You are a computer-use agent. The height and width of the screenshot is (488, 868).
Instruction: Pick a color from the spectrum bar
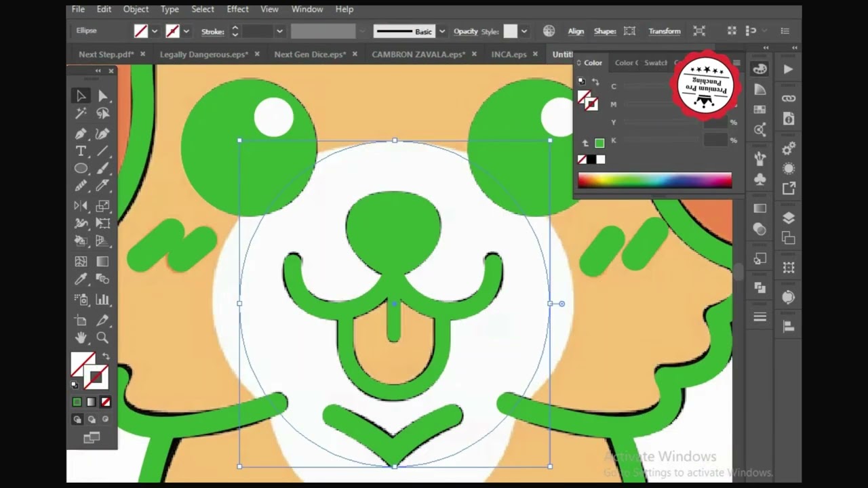[654, 180]
